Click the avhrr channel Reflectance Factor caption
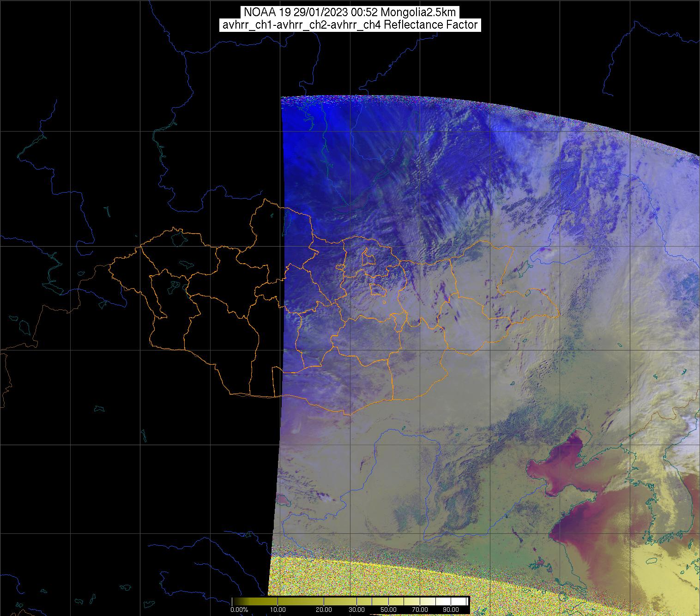 click(350, 25)
